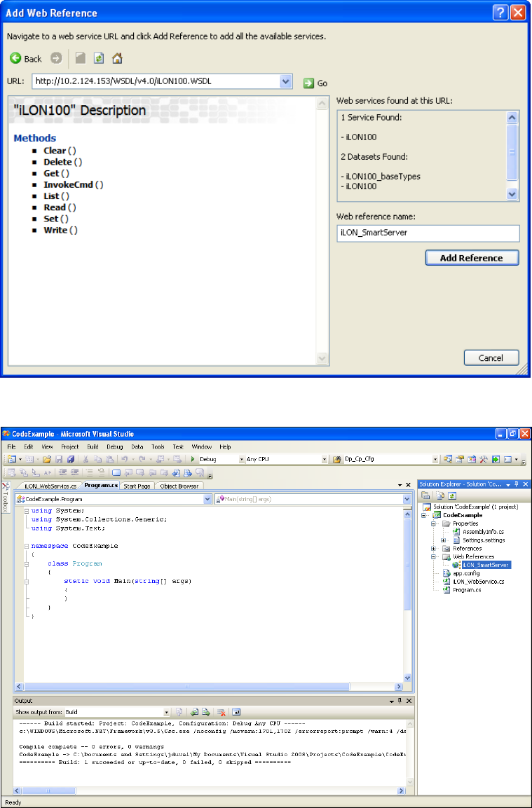The height and width of the screenshot is (808, 532).
Task: Select AssemblyInfo.cs in Solution Explorer
Action: [x=484, y=532]
